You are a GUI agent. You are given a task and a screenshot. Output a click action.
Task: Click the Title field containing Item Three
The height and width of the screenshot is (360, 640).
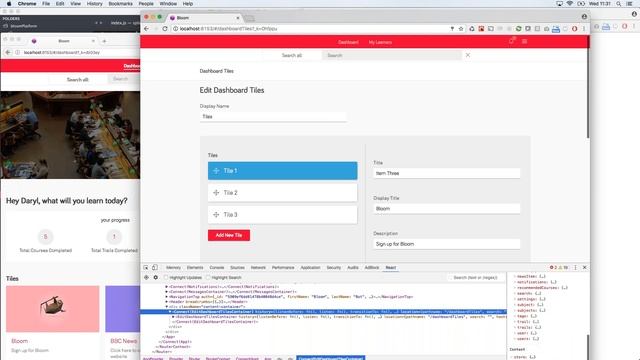[x=447, y=173]
